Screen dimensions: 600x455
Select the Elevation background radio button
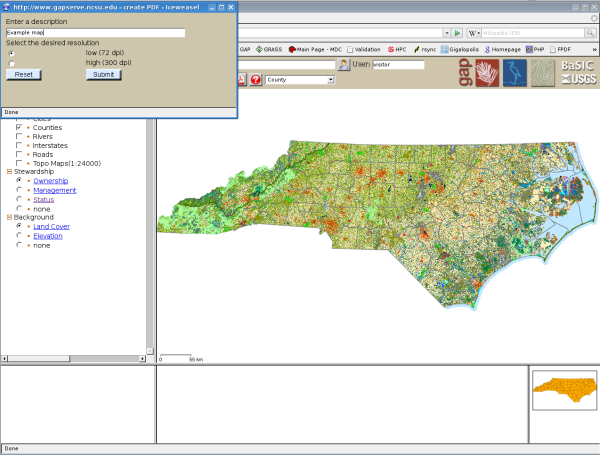(19, 235)
